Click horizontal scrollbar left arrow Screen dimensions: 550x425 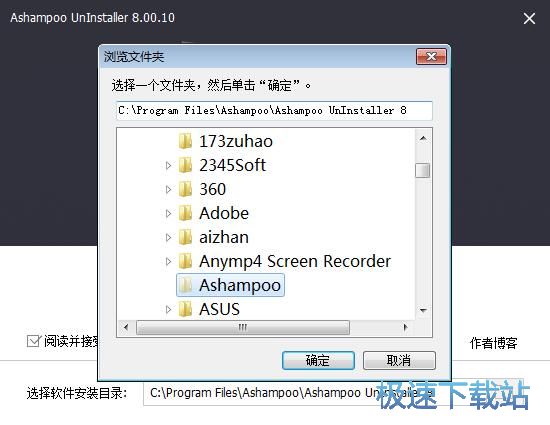pyautogui.click(x=126, y=328)
